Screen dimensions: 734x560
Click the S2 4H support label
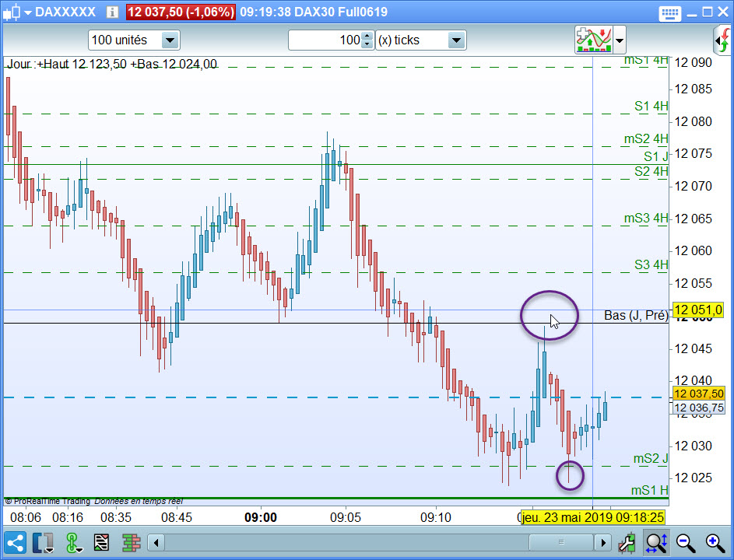[651, 172]
